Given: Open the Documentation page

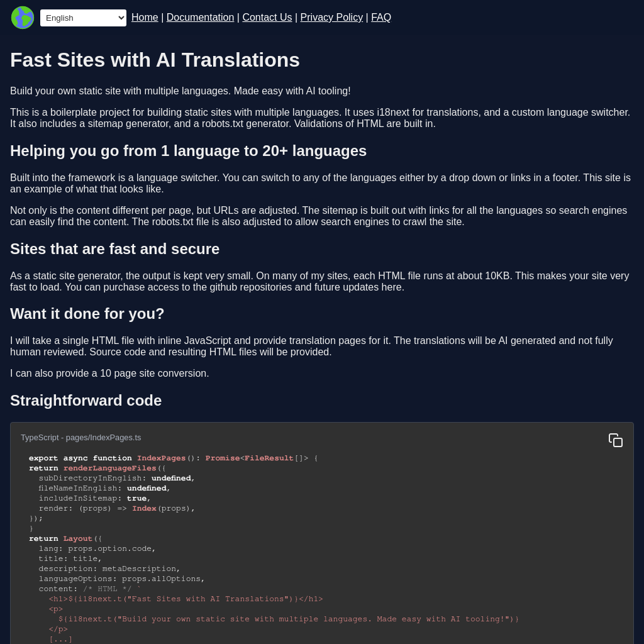Looking at the screenshot, I should pyautogui.click(x=200, y=17).
